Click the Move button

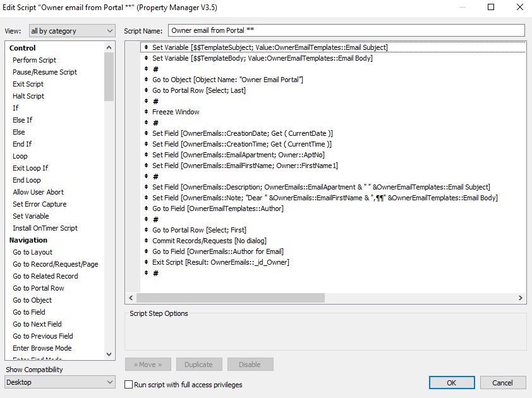tap(148, 365)
